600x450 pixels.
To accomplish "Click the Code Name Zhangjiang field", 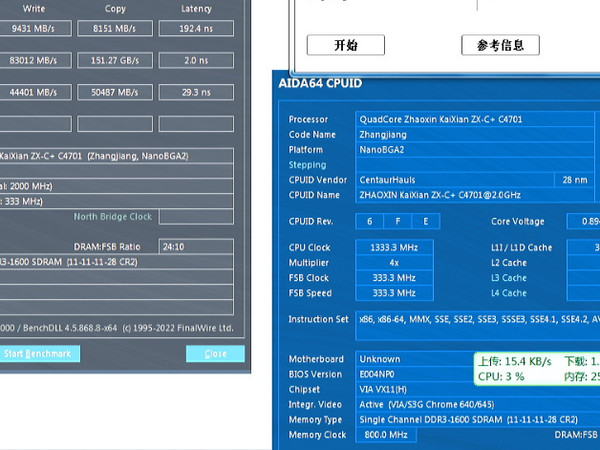I will pyautogui.click(x=474, y=134).
